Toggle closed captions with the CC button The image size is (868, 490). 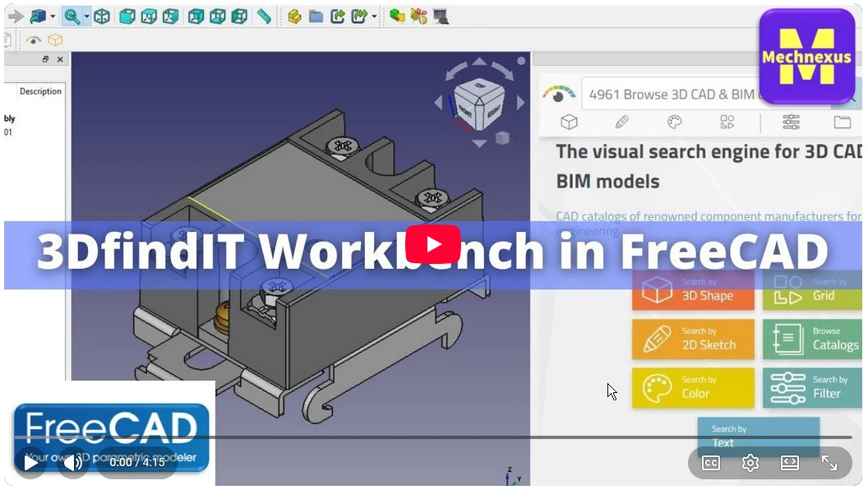coord(711,463)
